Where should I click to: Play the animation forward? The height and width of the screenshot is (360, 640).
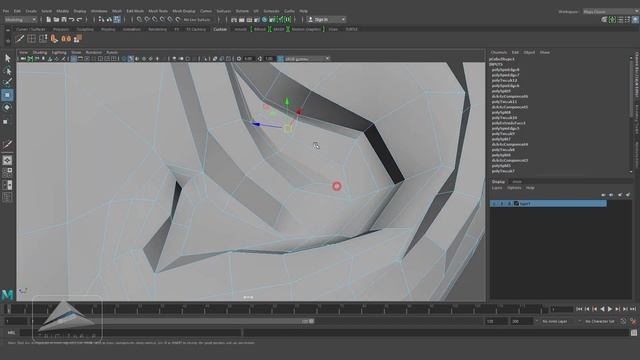(x=610, y=309)
